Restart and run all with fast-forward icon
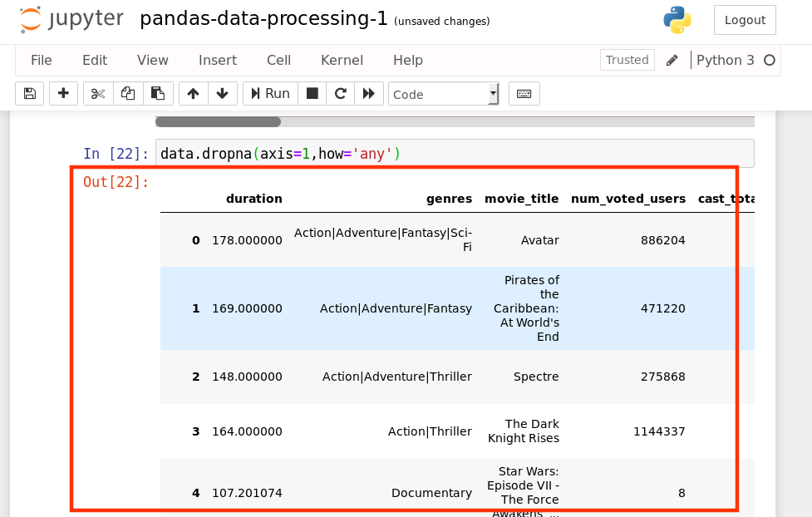This screenshot has width=812, height=517. point(369,93)
